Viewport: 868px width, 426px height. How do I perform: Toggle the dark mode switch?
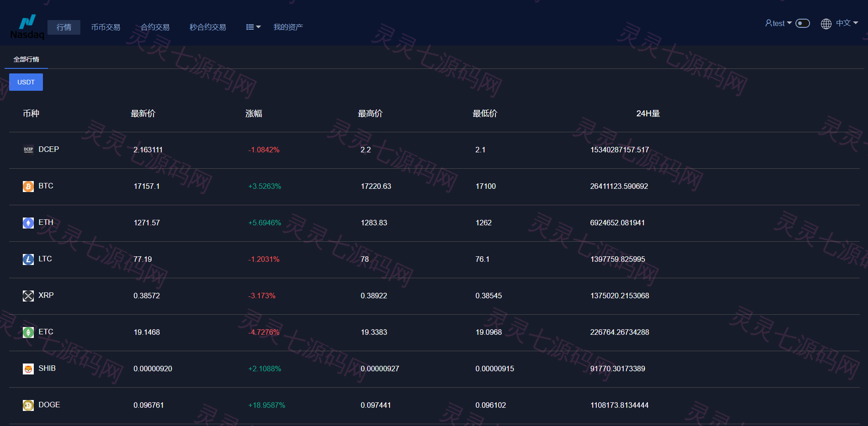click(803, 23)
